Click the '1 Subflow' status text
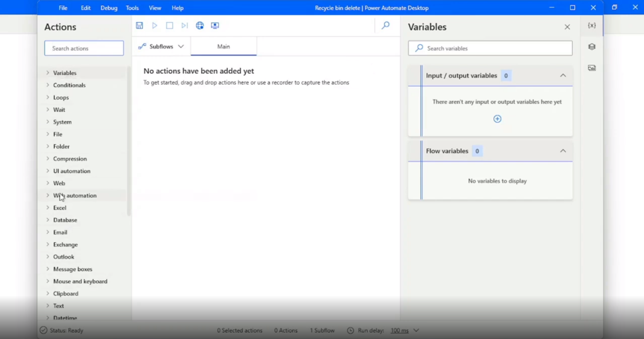The image size is (644, 339). (x=322, y=330)
